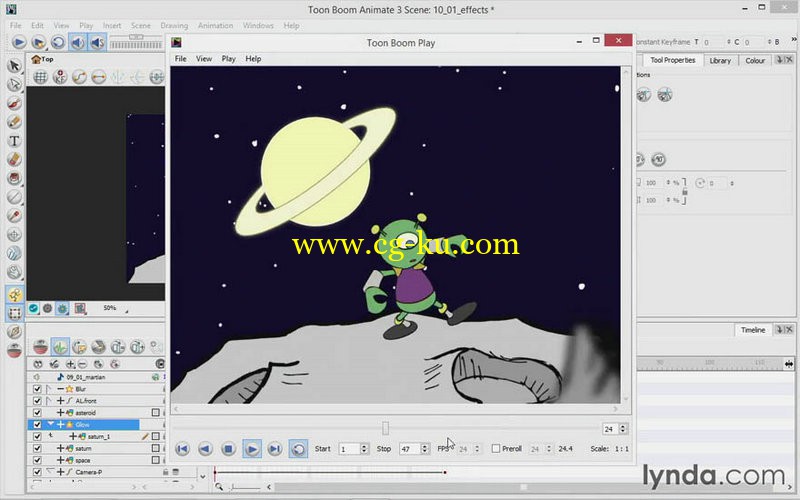The image size is (800, 500).
Task: Uncheck the saturn_1 layer checkbox
Action: click(x=37, y=436)
